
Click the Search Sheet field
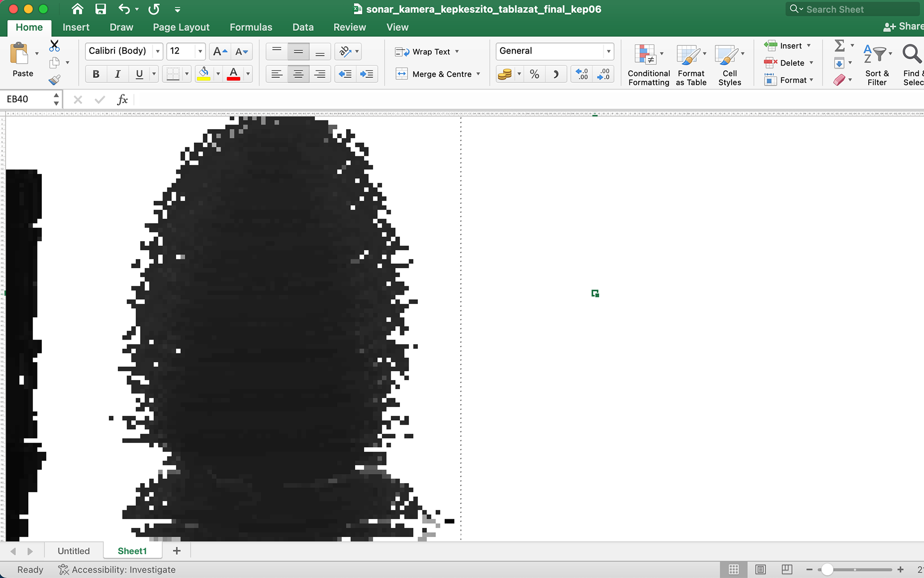point(852,9)
